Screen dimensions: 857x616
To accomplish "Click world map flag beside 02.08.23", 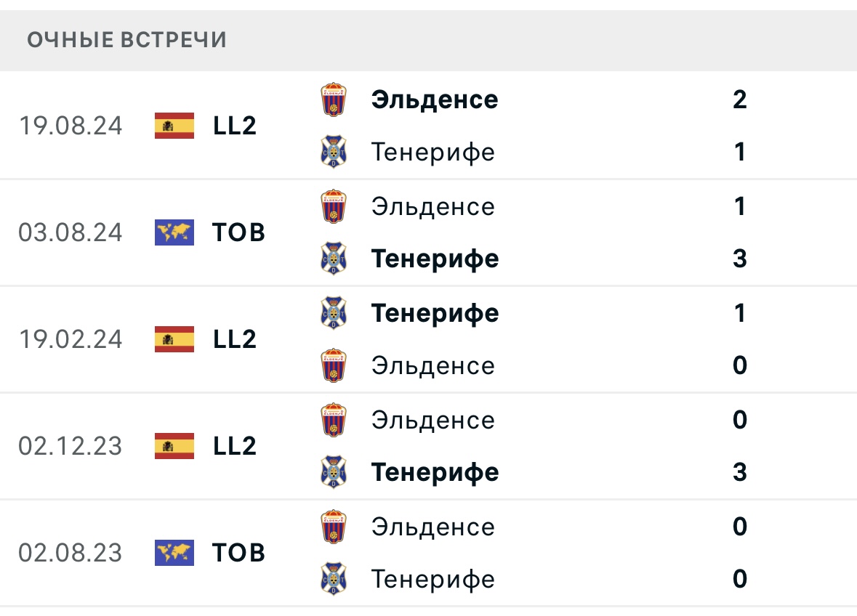I will coord(174,553).
